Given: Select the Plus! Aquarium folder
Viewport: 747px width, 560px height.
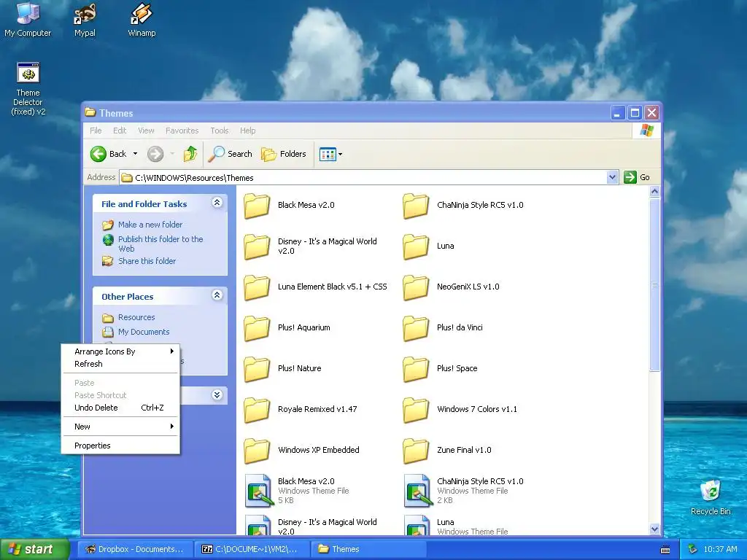Looking at the screenshot, I should coord(287,327).
